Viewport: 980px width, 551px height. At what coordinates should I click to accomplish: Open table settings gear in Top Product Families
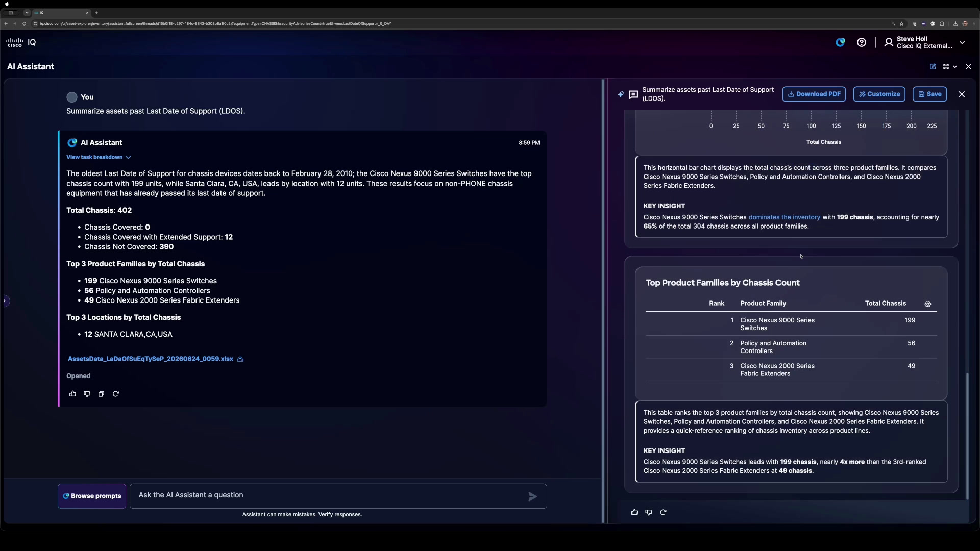tap(928, 304)
